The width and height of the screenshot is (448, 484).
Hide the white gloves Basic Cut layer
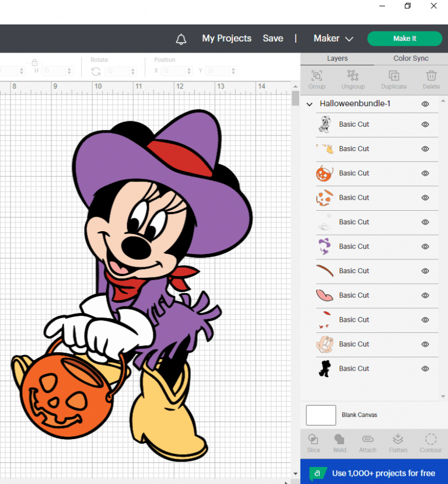tap(425, 222)
